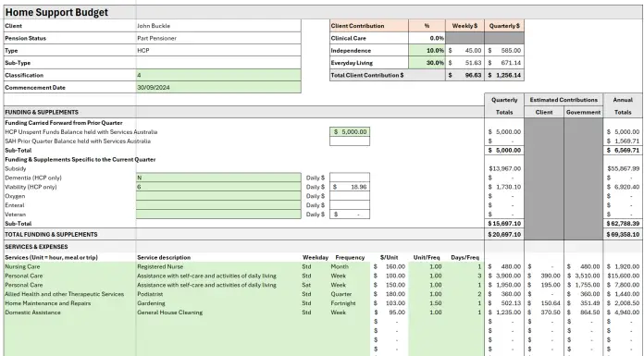Select the Allied Health and other Therapeutic Services cell

click(x=69, y=294)
